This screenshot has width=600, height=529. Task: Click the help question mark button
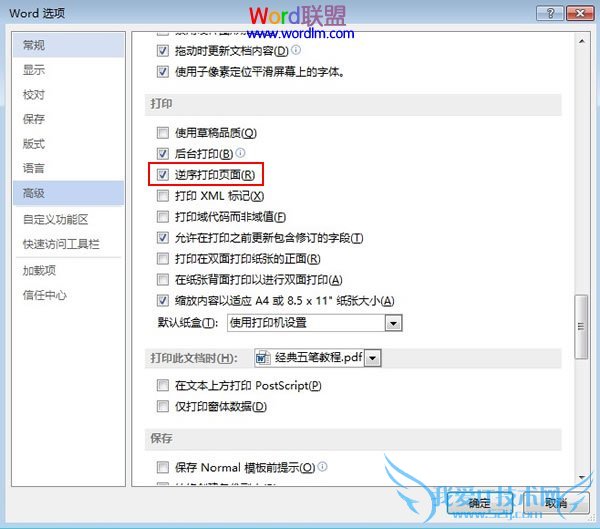pos(550,14)
